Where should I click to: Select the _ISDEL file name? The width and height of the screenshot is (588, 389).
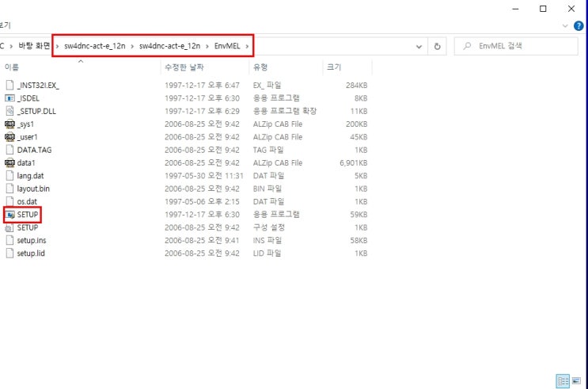click(x=28, y=98)
